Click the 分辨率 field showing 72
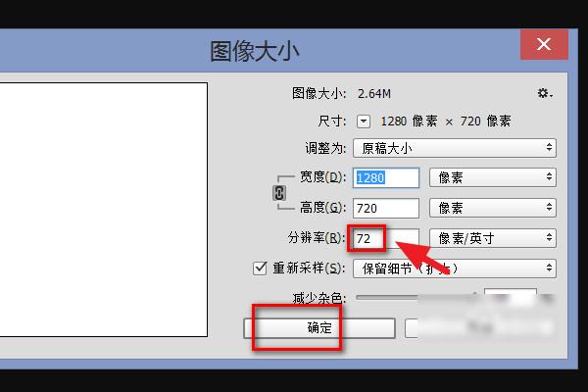The height and width of the screenshot is (392, 588). 386,238
